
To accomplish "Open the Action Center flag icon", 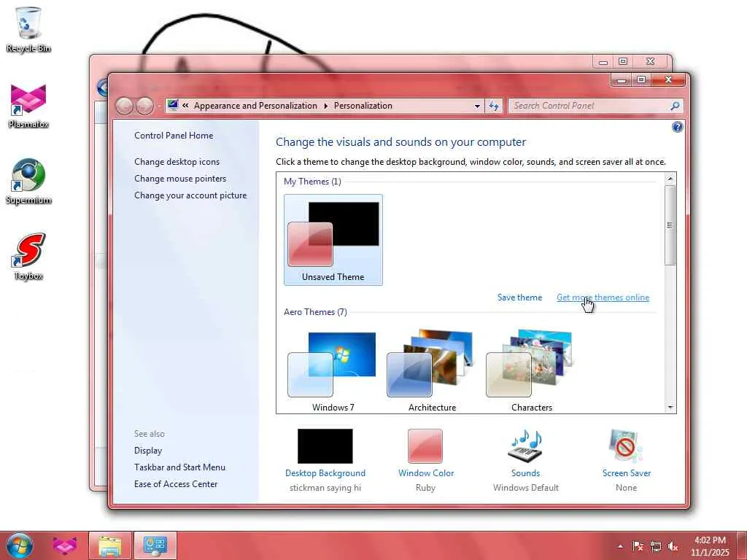I will [x=638, y=546].
